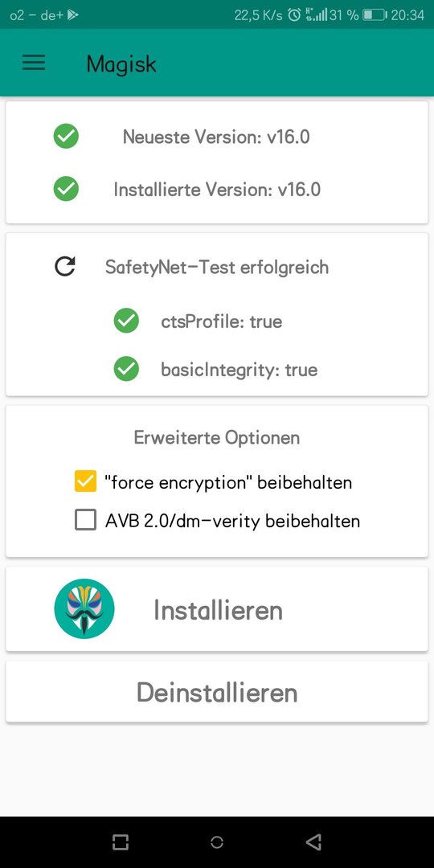Tap the basicIntegrity green check icon
Screen dimensions: 434x868
(126, 369)
